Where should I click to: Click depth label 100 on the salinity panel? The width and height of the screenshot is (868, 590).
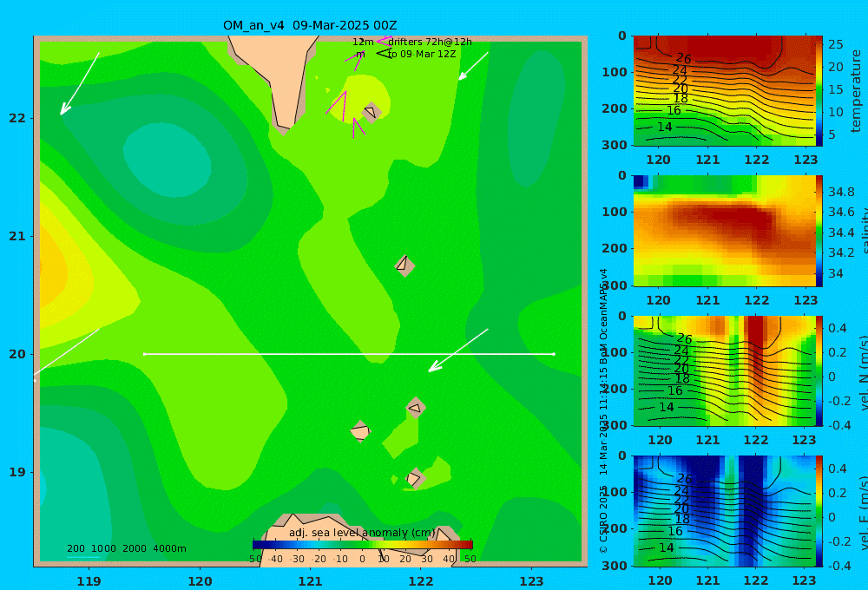point(615,212)
